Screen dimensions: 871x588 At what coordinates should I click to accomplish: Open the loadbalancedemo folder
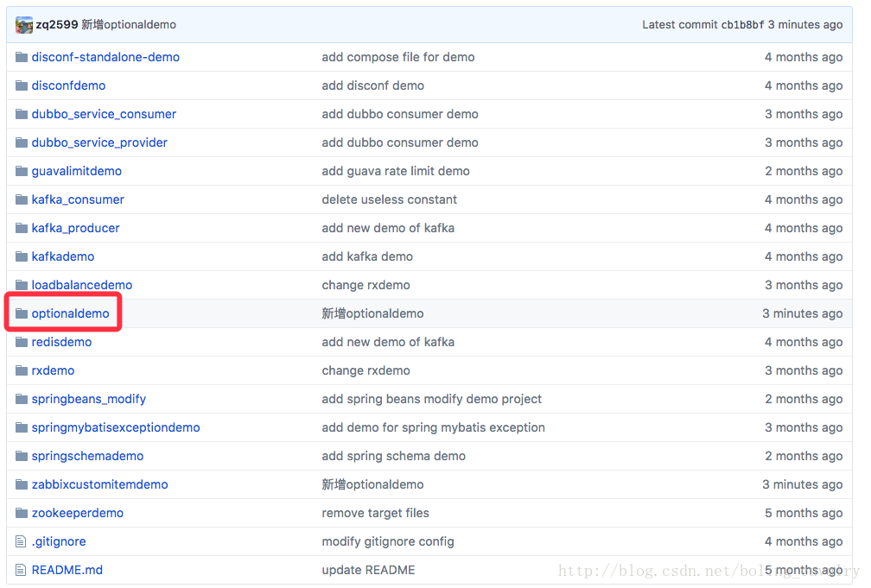(82, 285)
